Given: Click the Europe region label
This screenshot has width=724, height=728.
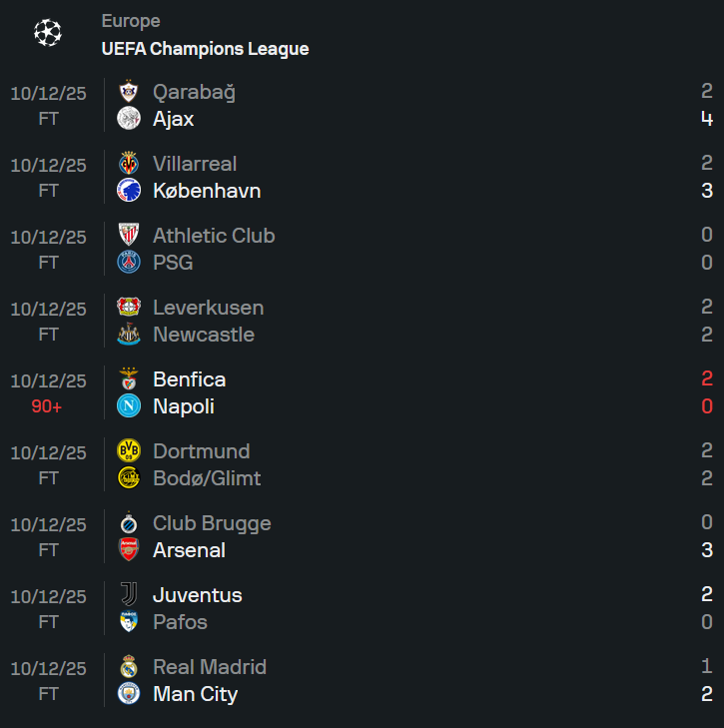Looking at the screenshot, I should [131, 21].
